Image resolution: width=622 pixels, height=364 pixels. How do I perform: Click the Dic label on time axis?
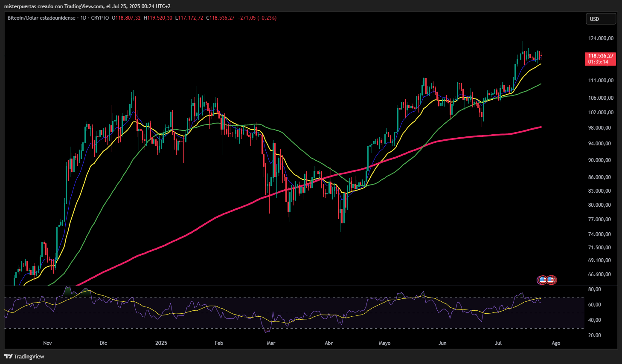[103, 343]
